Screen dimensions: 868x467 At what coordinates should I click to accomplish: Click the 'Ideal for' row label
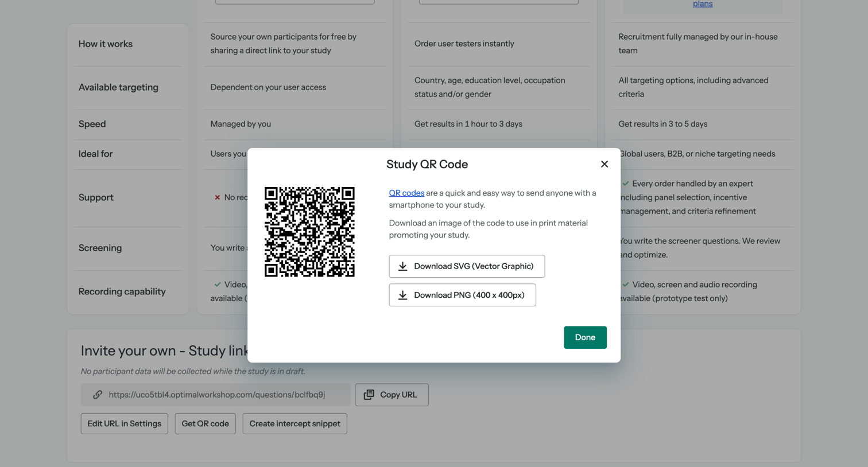[95, 154]
